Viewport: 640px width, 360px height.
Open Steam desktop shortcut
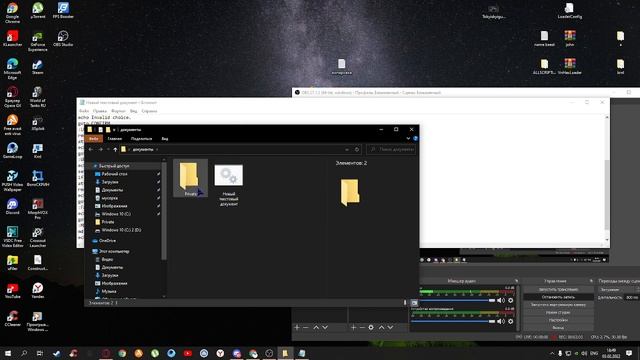(x=38, y=67)
